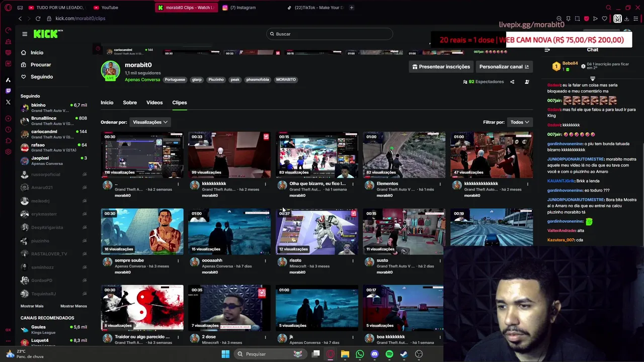Open OBS Studio from the taskbar
The width and height of the screenshot is (644, 362).
tap(419, 354)
